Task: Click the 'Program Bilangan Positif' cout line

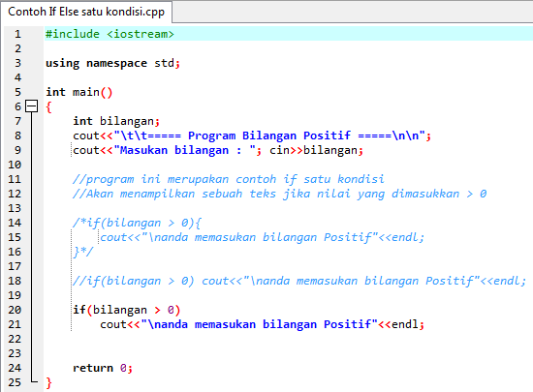Action: tap(252, 136)
